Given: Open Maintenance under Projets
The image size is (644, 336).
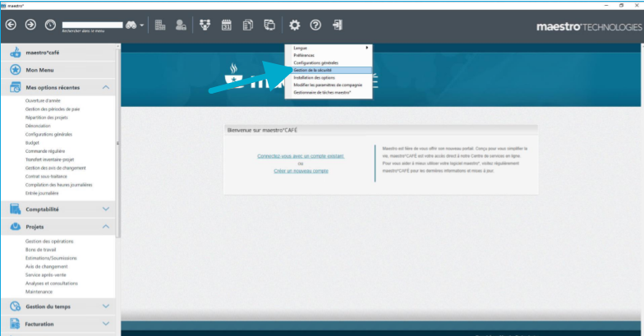Looking at the screenshot, I should [39, 292].
